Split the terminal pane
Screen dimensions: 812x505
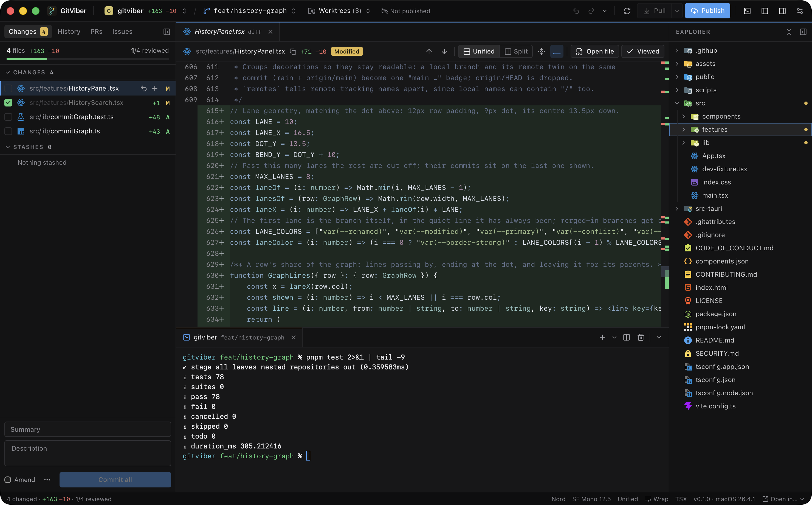(627, 337)
